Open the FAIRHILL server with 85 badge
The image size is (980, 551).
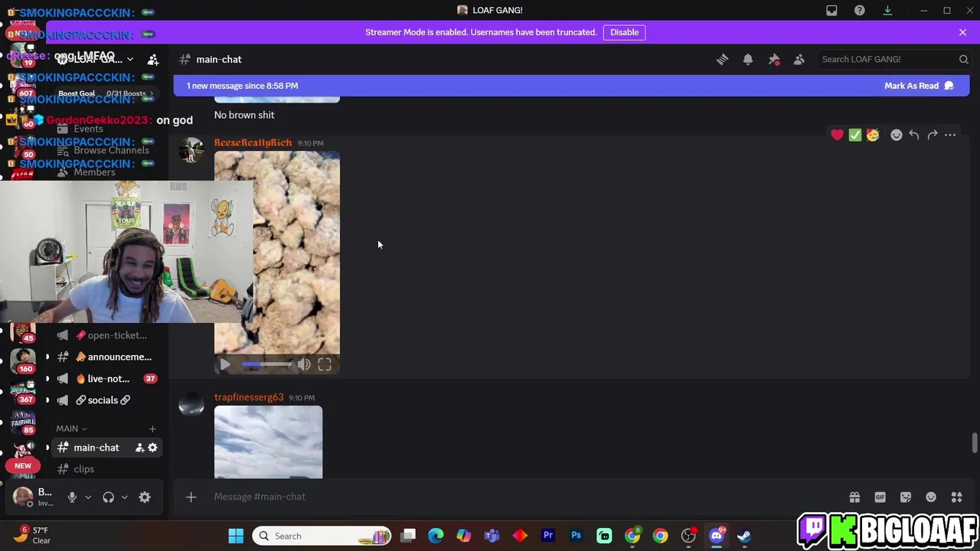click(x=23, y=422)
